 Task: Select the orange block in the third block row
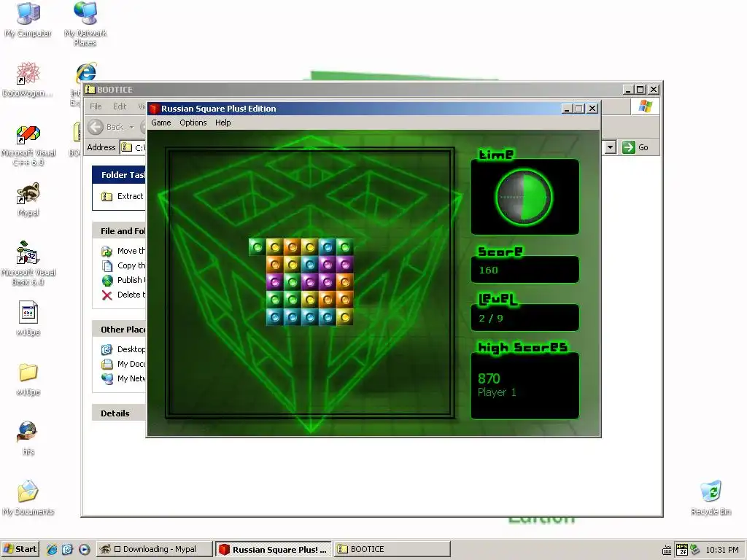click(345, 282)
